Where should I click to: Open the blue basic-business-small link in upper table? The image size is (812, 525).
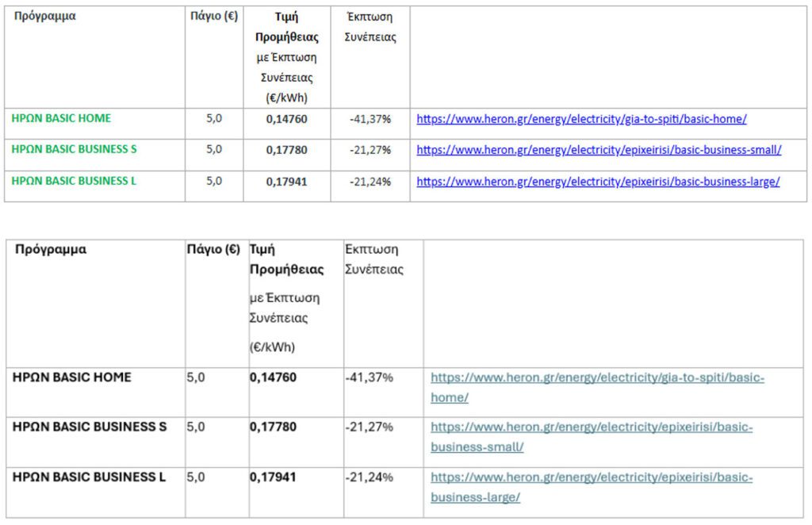pyautogui.click(x=599, y=150)
